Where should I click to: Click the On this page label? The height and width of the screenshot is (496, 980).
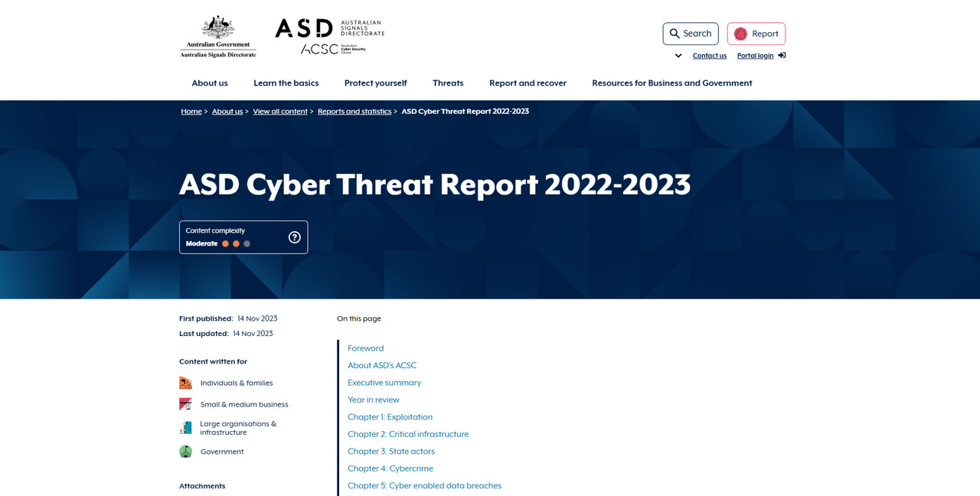[x=359, y=318]
